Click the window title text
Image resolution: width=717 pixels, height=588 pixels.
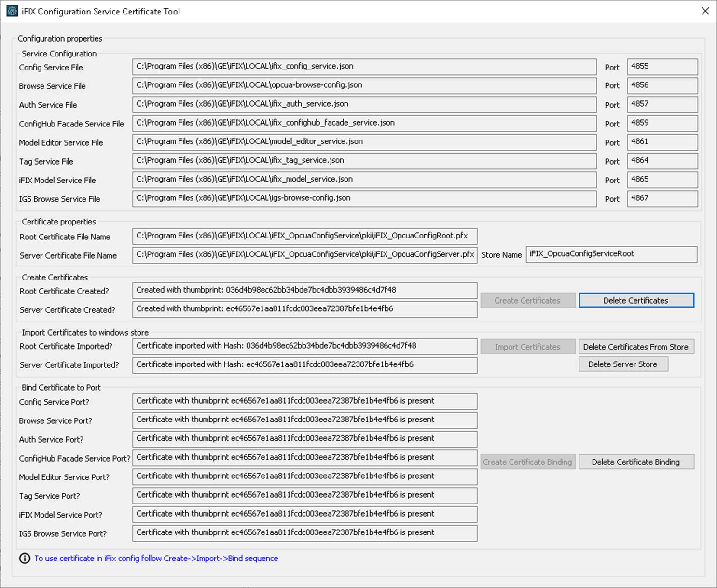click(101, 11)
